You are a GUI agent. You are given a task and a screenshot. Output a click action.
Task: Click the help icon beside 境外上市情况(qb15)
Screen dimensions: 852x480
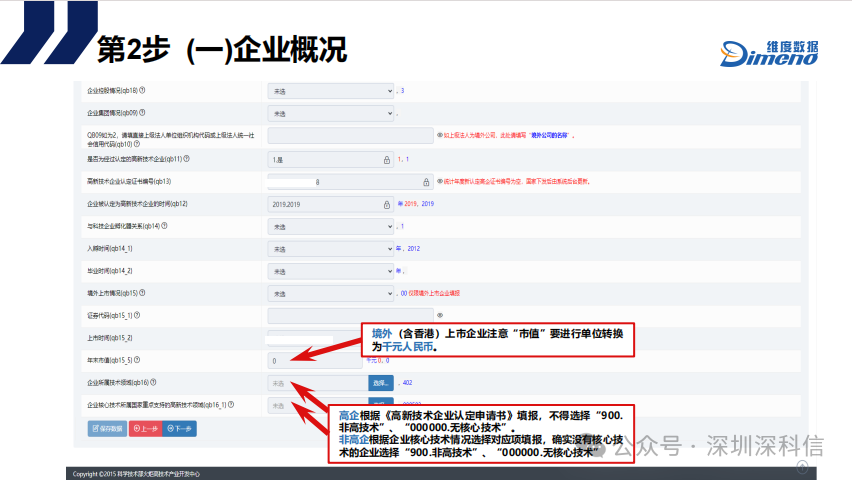click(x=142, y=292)
